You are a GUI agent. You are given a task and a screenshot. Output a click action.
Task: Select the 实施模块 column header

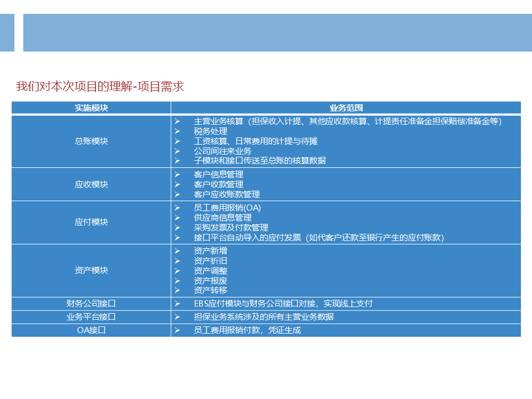coord(91,108)
